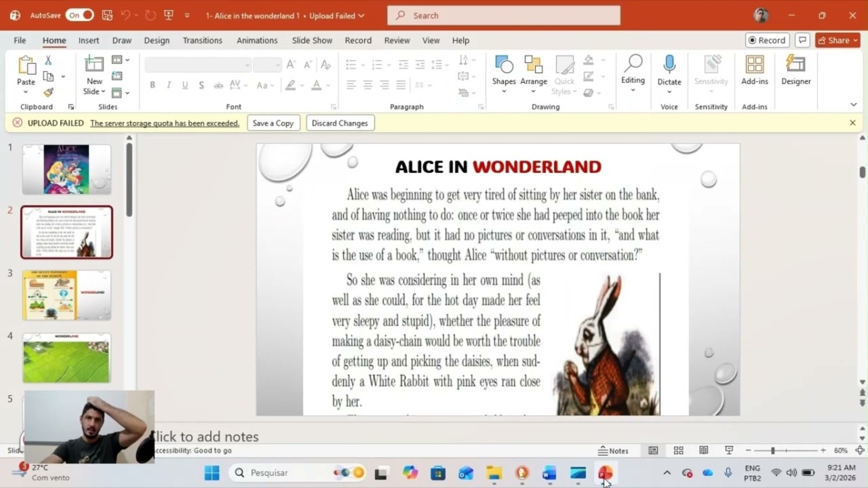
Task: Increase font size with the large A icon
Action: pyautogui.click(x=291, y=64)
